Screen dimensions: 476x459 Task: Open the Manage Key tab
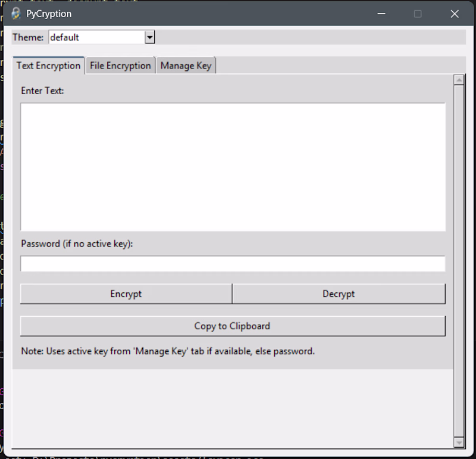[186, 65]
